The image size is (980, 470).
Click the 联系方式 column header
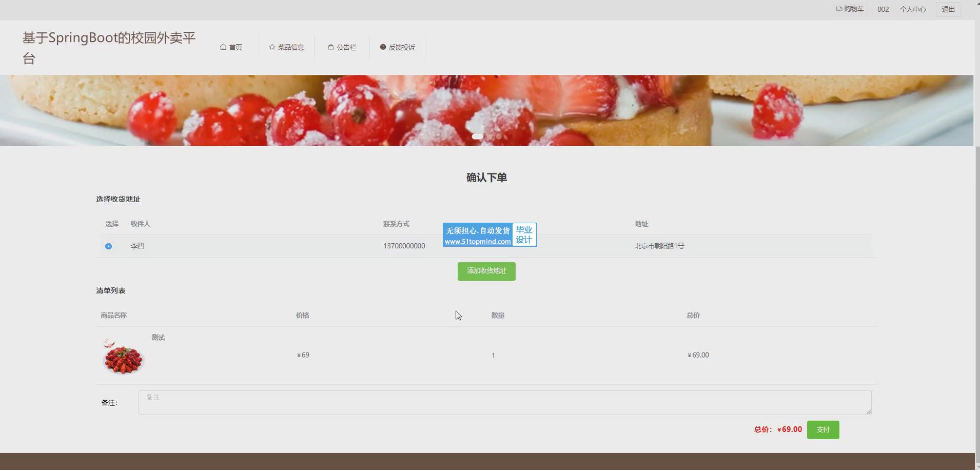(396, 224)
